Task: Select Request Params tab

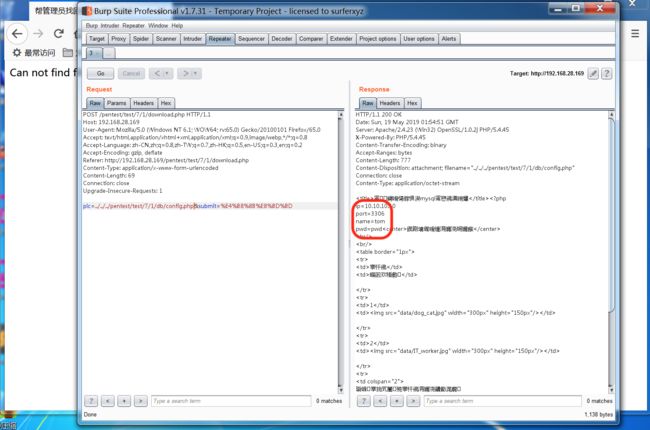Action: click(x=116, y=103)
